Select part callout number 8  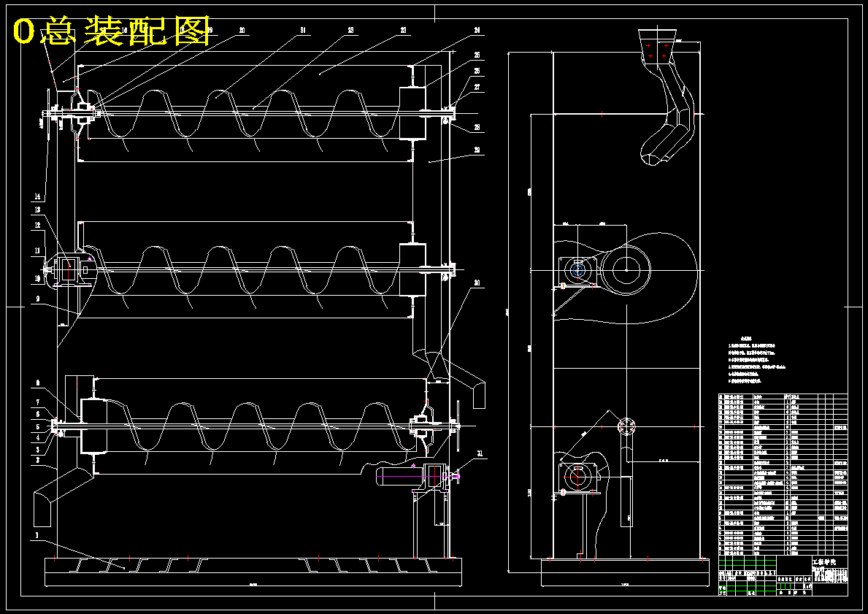(x=38, y=383)
